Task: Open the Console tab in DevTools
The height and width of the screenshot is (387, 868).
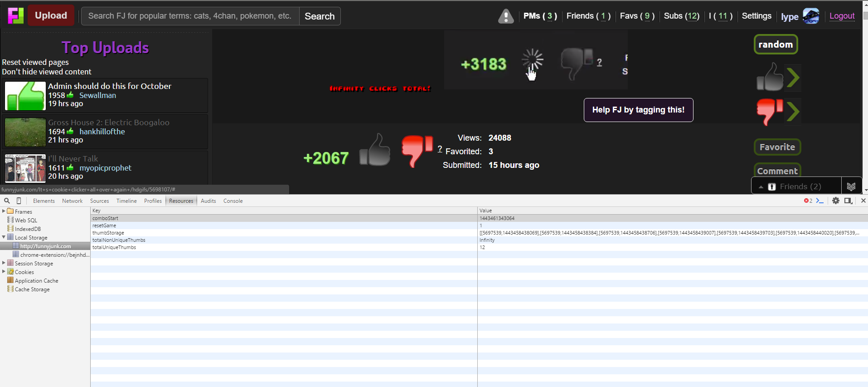Action: (233, 201)
